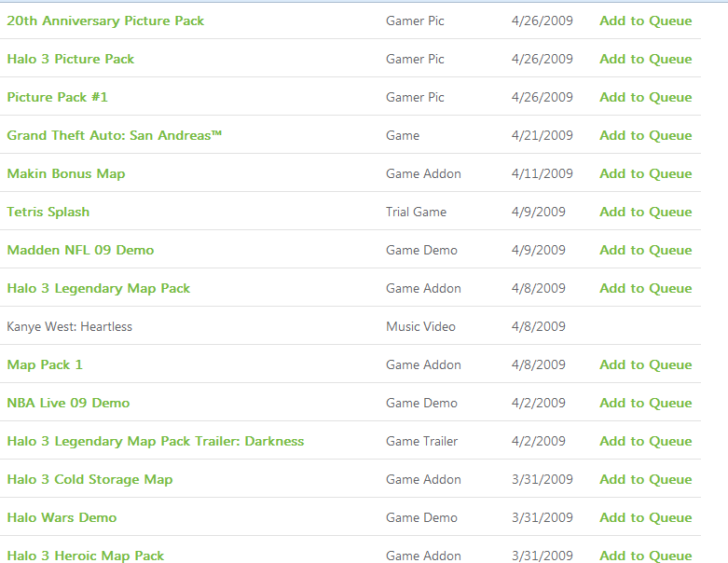Click date 4/21/2009 in Grand Theft Auto row
728x563 pixels.
543,135
